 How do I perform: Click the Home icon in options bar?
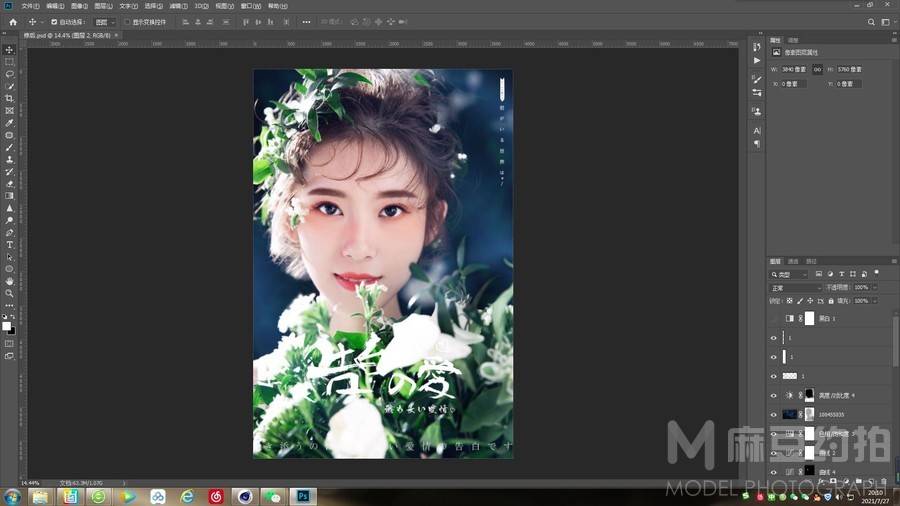(x=13, y=21)
